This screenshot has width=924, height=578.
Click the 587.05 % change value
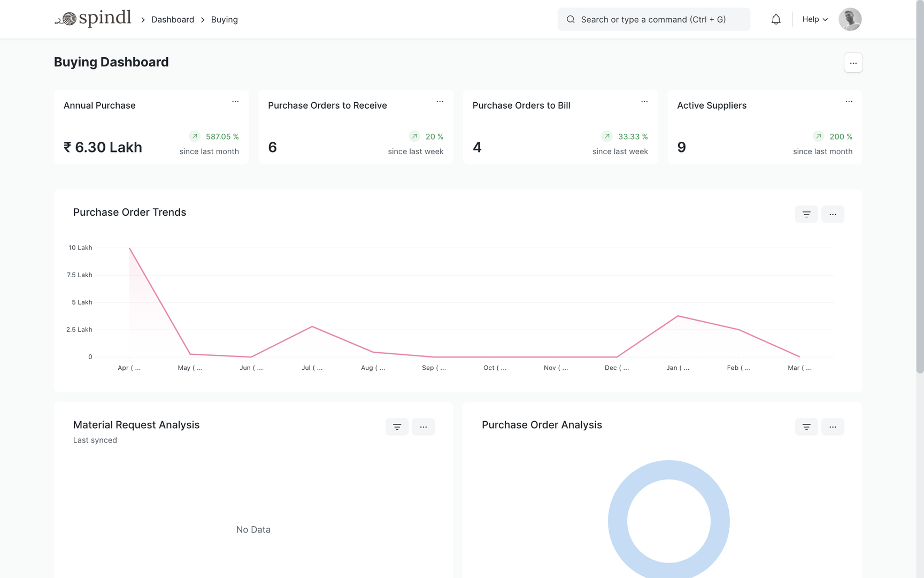[x=222, y=136]
